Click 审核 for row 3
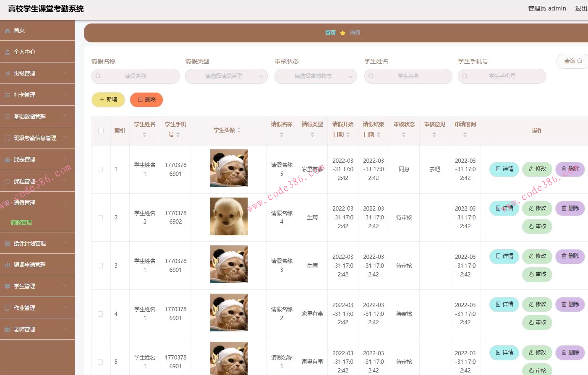588x375 pixels. pos(537,274)
